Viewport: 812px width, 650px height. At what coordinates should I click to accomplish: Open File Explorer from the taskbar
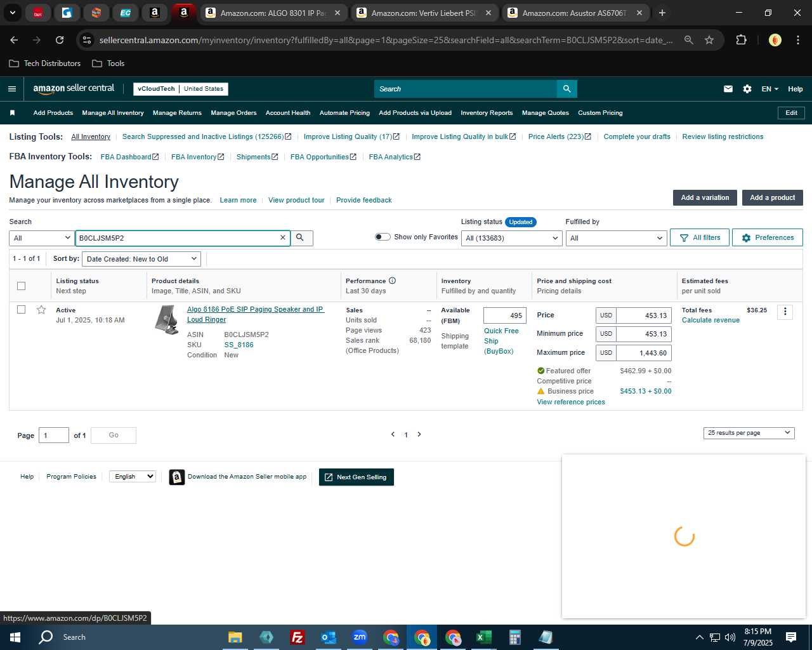(235, 637)
